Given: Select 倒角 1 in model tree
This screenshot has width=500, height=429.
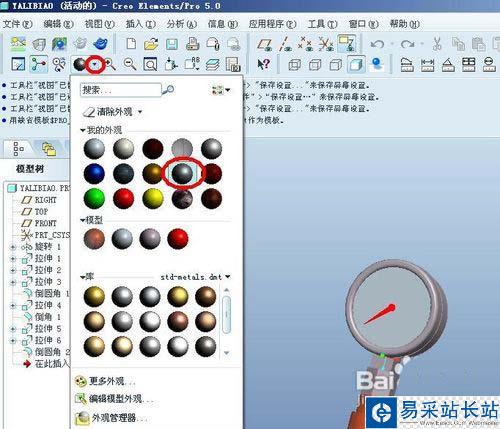Looking at the screenshot, I should [x=42, y=317].
